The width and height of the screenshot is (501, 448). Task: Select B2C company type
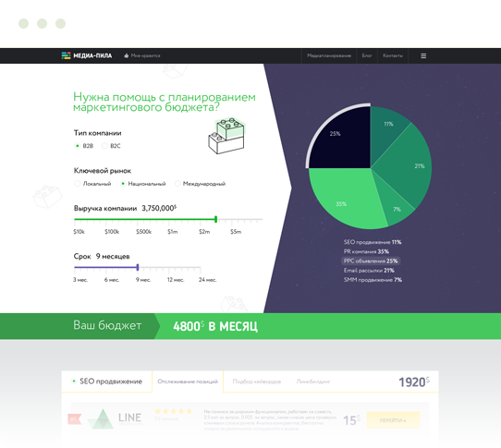111,146
